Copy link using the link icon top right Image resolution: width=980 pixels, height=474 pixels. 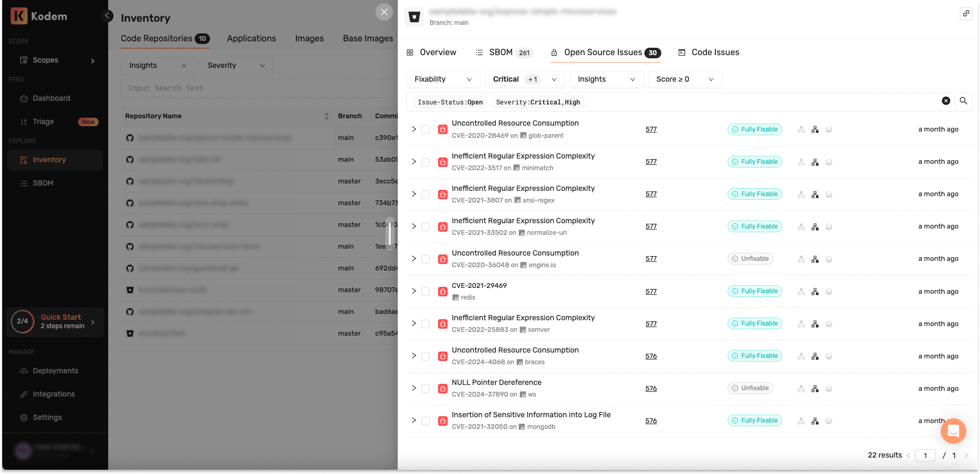(966, 14)
